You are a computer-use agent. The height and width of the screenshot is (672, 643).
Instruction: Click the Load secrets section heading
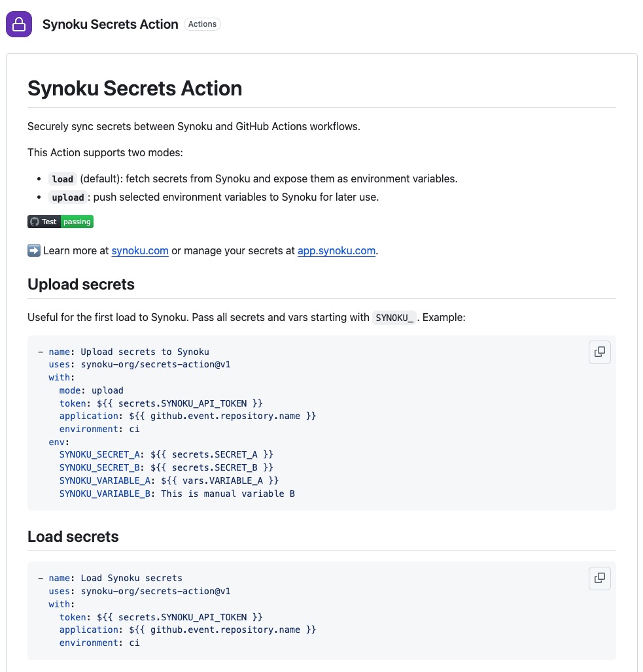(73, 537)
